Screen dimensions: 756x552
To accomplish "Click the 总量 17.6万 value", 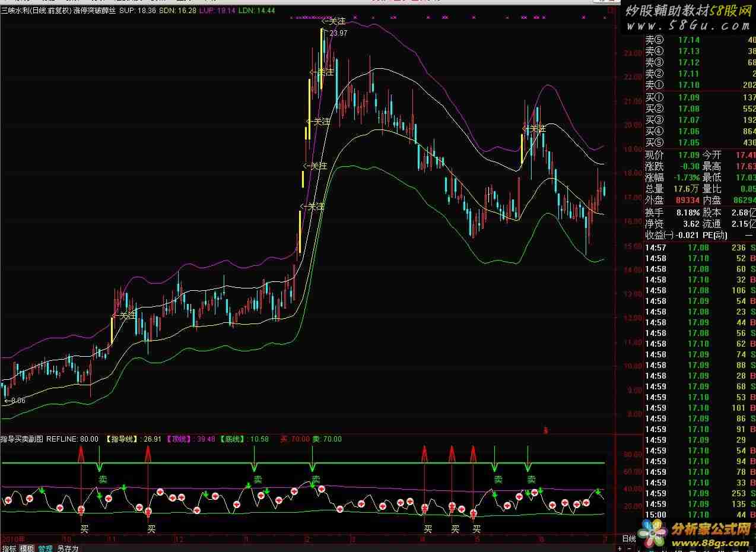I will pos(685,189).
